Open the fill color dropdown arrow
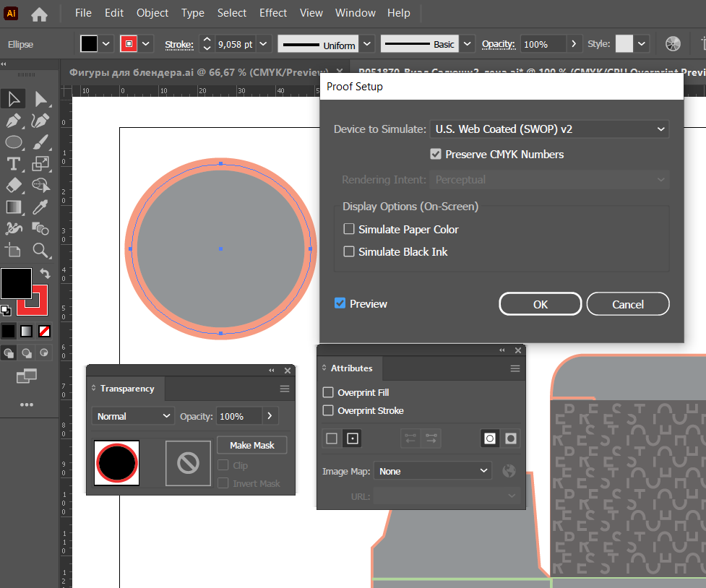Screen dimensions: 706x588 tap(106, 44)
